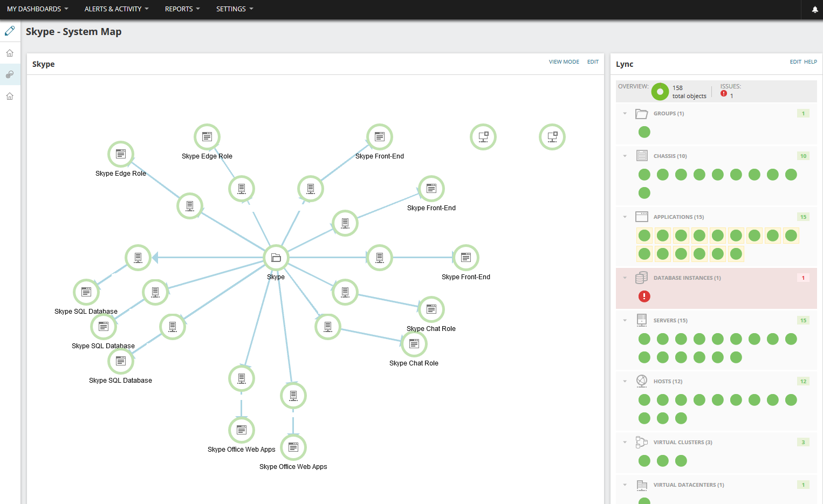Click the red Database Instances alert icon
The image size is (823, 504).
644,296
